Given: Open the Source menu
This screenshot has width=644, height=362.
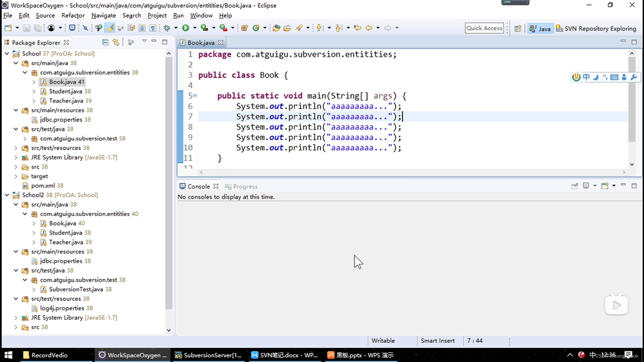Looking at the screenshot, I should pyautogui.click(x=45, y=15).
